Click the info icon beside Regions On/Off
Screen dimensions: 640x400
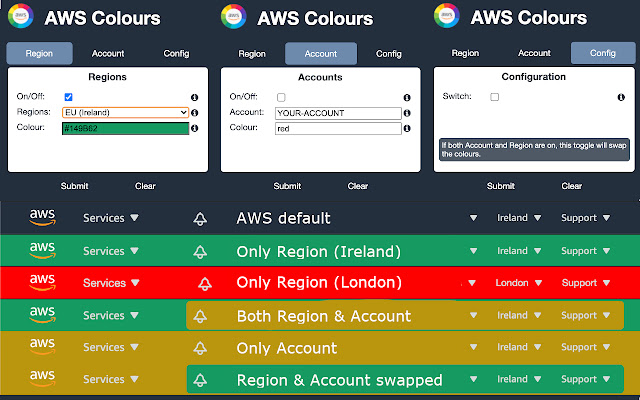194,97
